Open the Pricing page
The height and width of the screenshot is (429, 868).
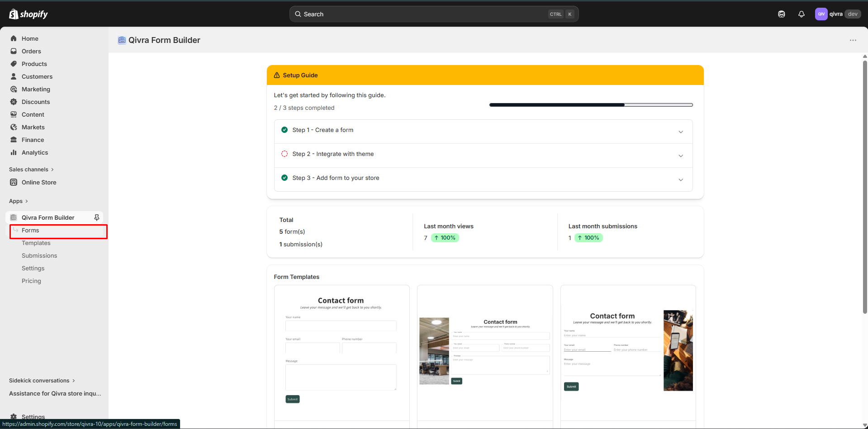[x=31, y=281]
